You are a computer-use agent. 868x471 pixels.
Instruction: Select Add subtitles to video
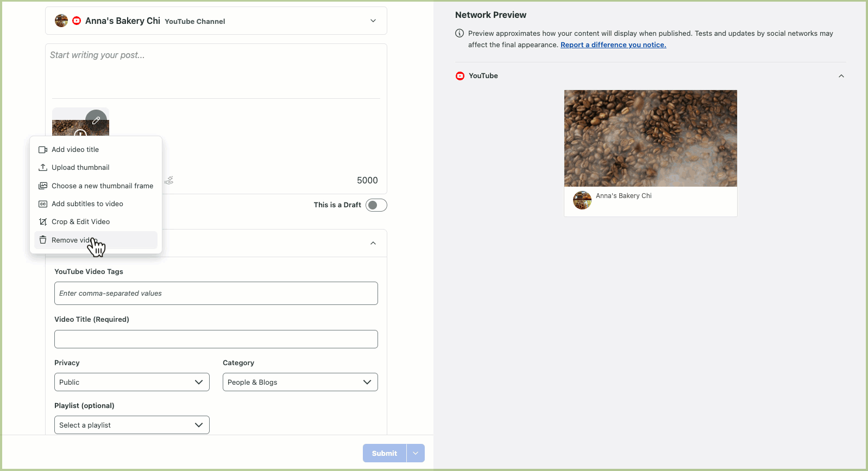[x=96, y=204]
